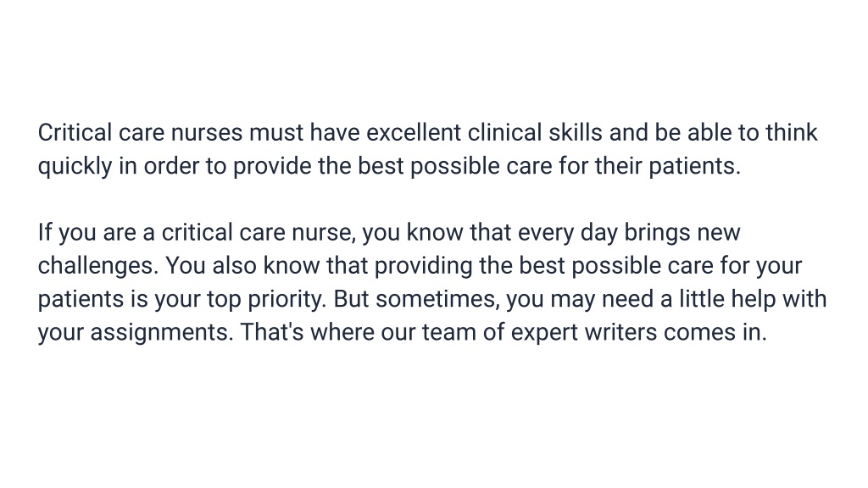868x488 pixels.
Task: Click the word "quickly" starting the second line
Action: coord(75,167)
